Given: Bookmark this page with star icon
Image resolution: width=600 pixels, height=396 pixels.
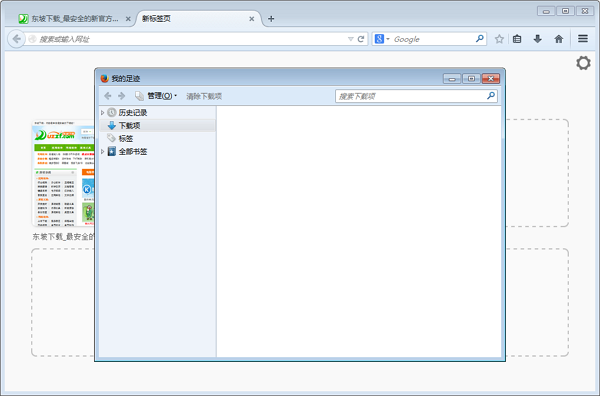Looking at the screenshot, I should click(x=499, y=39).
